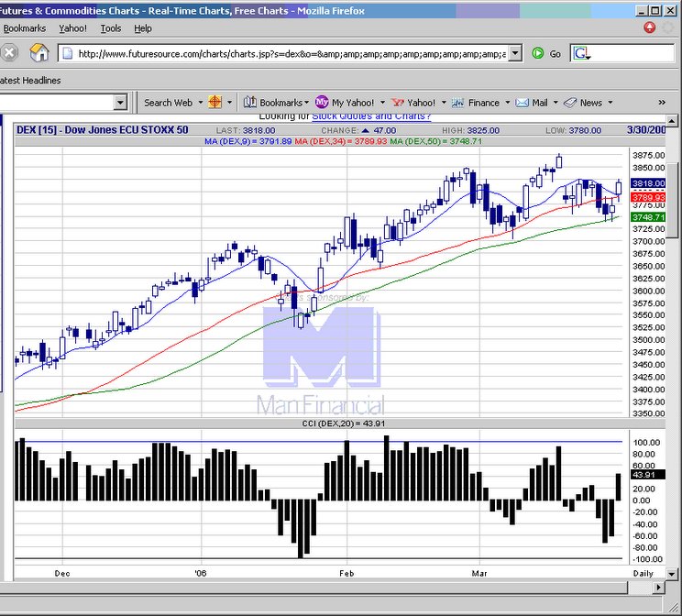Viewport: 682px width, 616px height.
Task: Open the Help menu
Action: 143,28
